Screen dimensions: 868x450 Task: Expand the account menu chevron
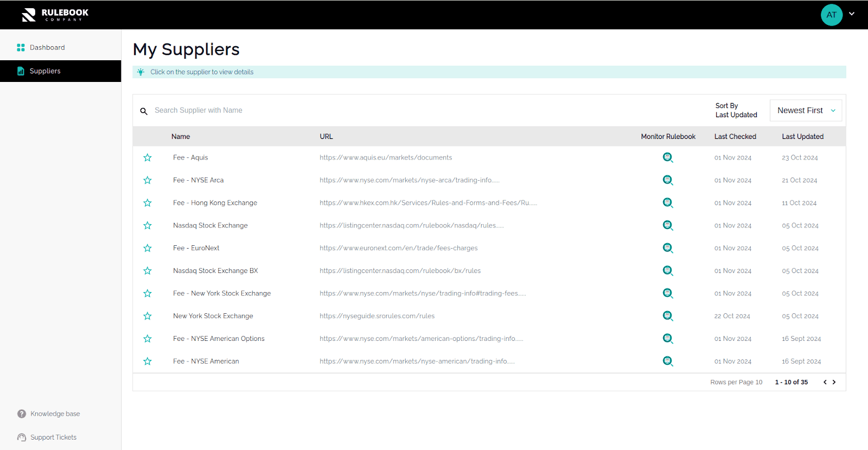[x=852, y=14]
